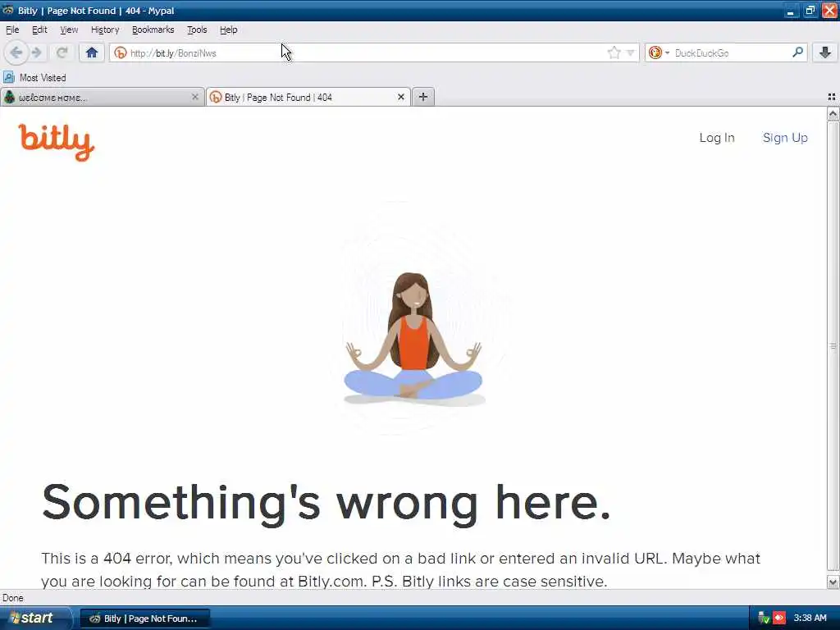Image resolution: width=840 pixels, height=630 pixels.
Task: Go back using the back arrow
Action: (16, 52)
